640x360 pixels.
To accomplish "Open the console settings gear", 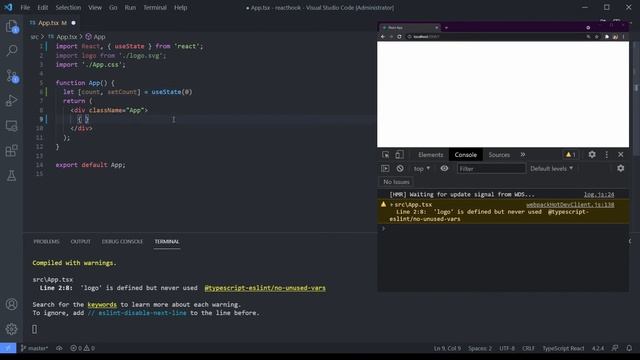I will [x=620, y=168].
